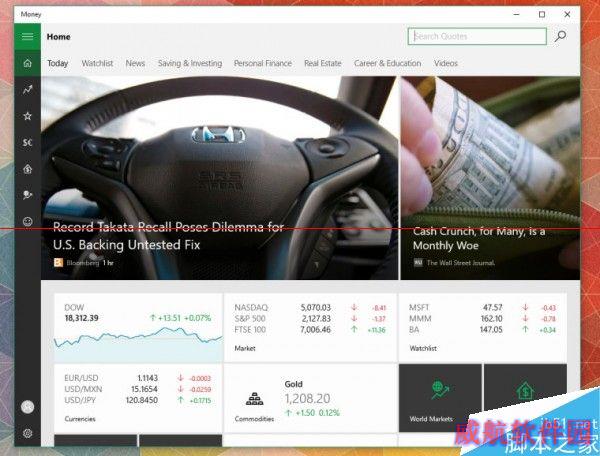The width and height of the screenshot is (600, 456).
Task: Click the Bloomberg source logo icon
Action: (58, 262)
